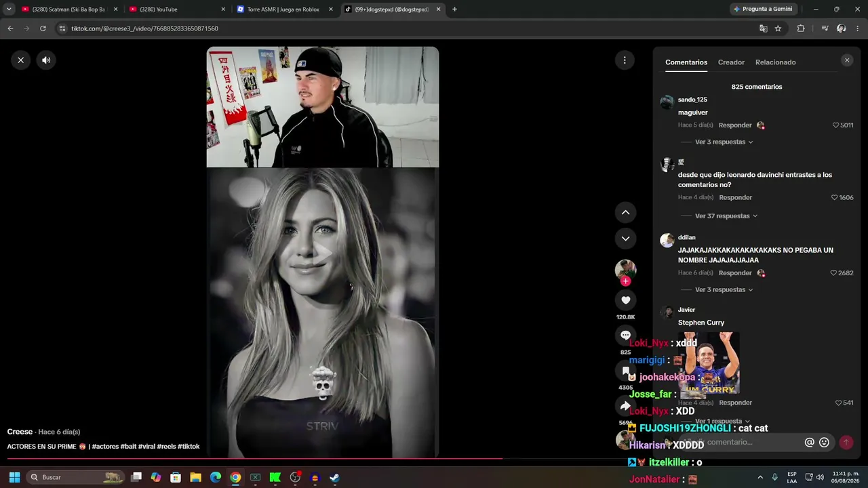Like ddilan's comment
Screen dimensions: 868x488
[x=834, y=273]
